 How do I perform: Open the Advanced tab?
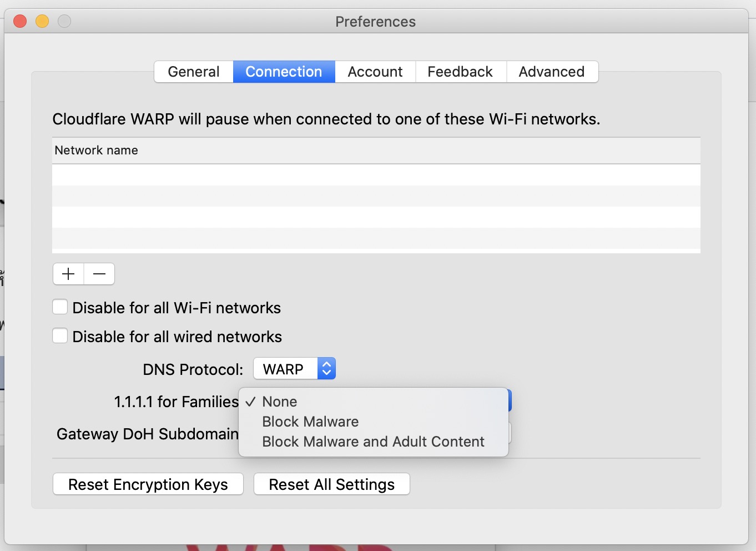(x=552, y=72)
